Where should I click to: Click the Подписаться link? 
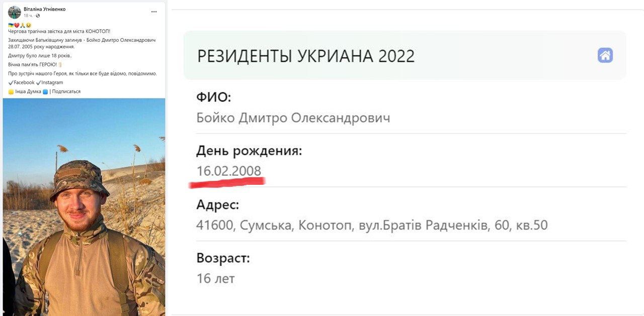point(66,92)
